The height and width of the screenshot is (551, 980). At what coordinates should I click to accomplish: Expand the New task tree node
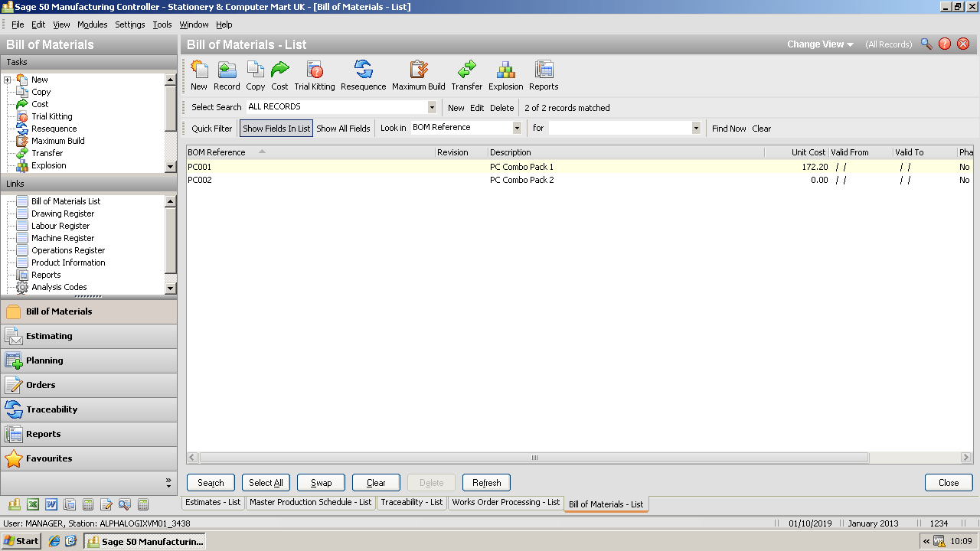click(x=7, y=80)
